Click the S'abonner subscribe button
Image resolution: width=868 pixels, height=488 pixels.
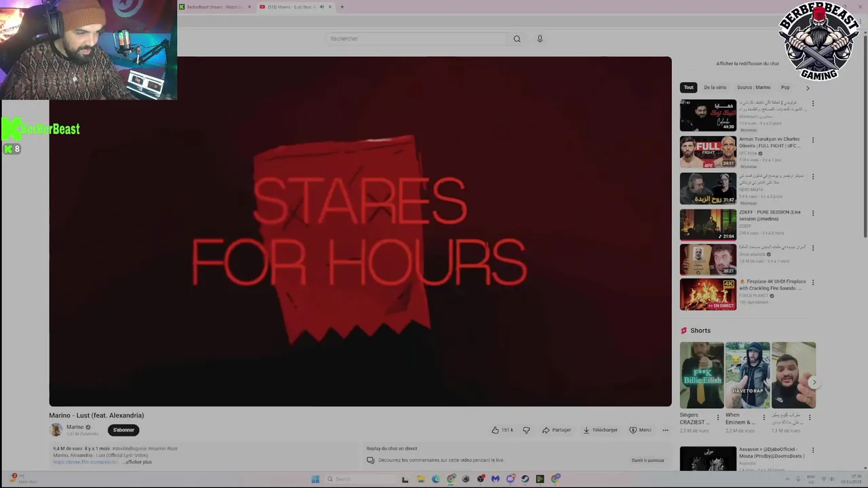pos(123,430)
